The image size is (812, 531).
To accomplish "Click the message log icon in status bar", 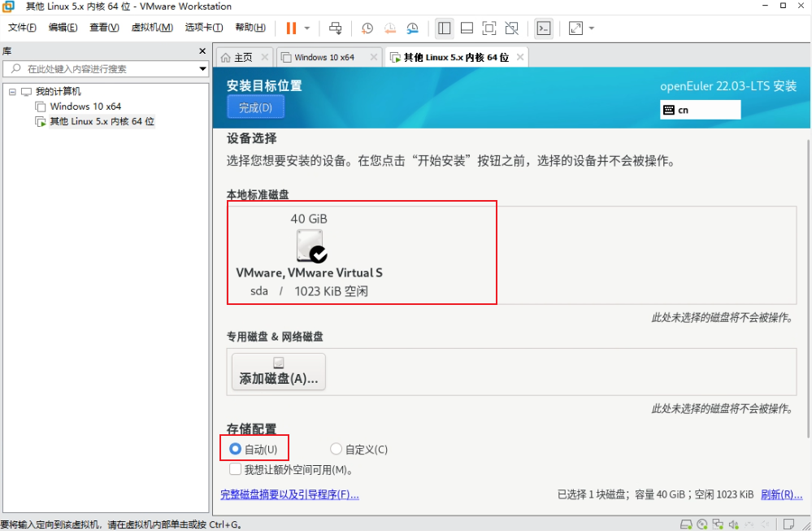I will click(788, 524).
